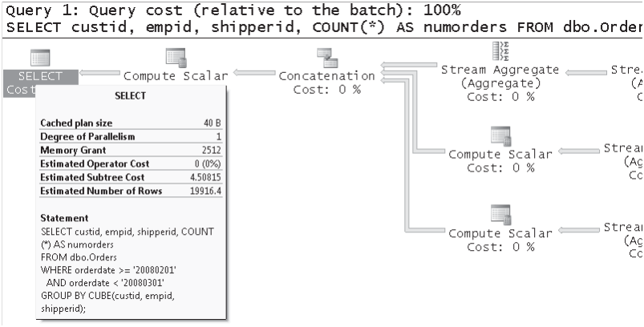Click the Query 1 header text line
Image resolution: width=644 pixels, height=327 pixels.
tap(234, 10)
